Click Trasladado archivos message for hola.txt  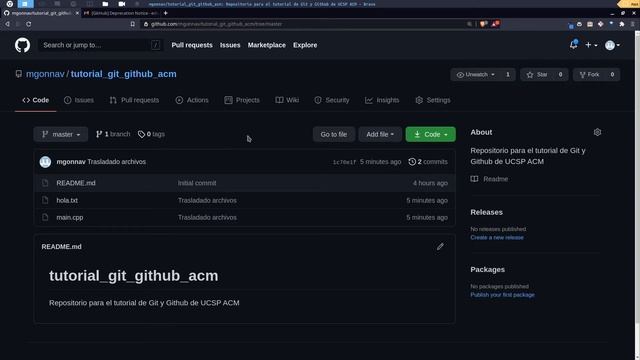(207, 200)
